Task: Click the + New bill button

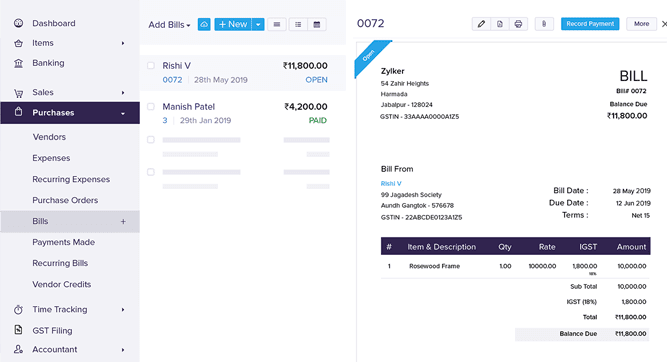Action: tap(233, 24)
